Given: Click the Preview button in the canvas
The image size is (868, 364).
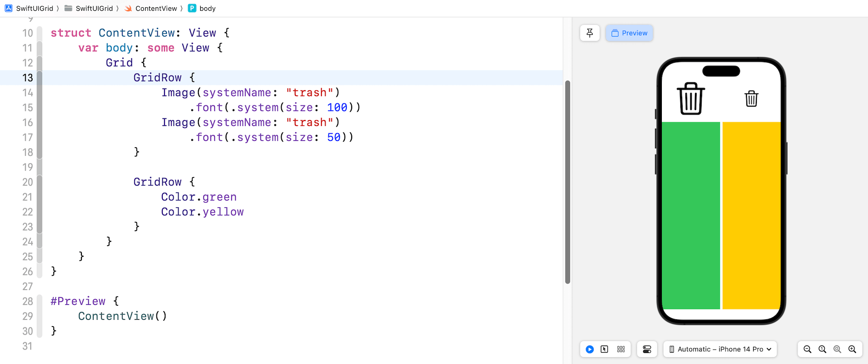Looking at the screenshot, I should pos(629,33).
